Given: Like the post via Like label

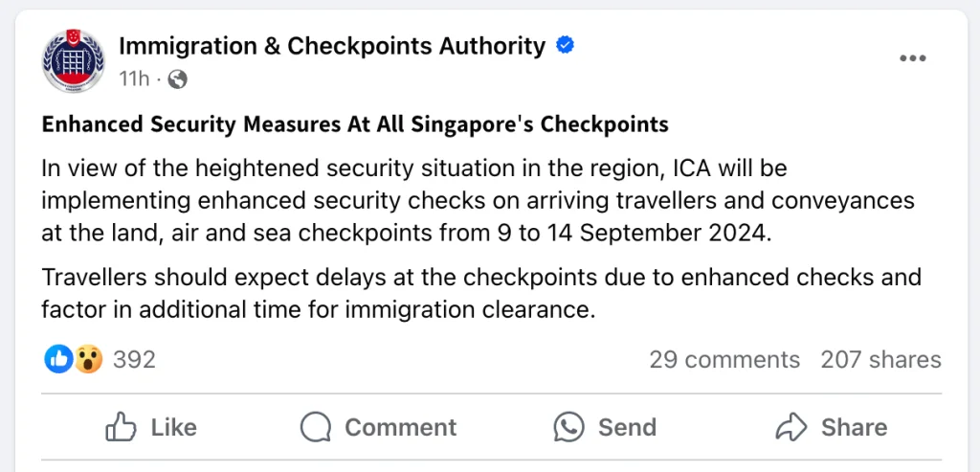Looking at the screenshot, I should [174, 428].
